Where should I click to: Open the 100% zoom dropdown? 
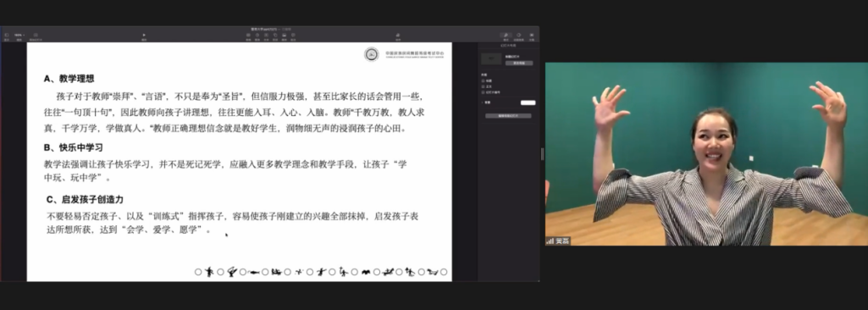tap(19, 35)
